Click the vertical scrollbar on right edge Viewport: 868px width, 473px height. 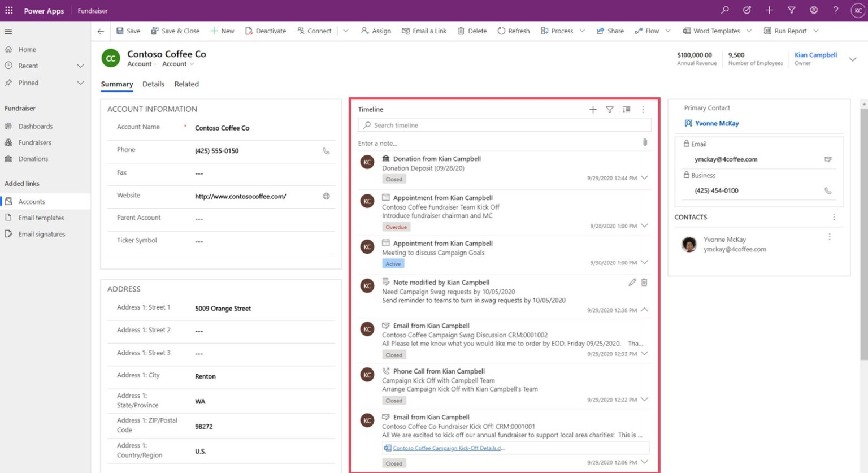tap(863, 226)
